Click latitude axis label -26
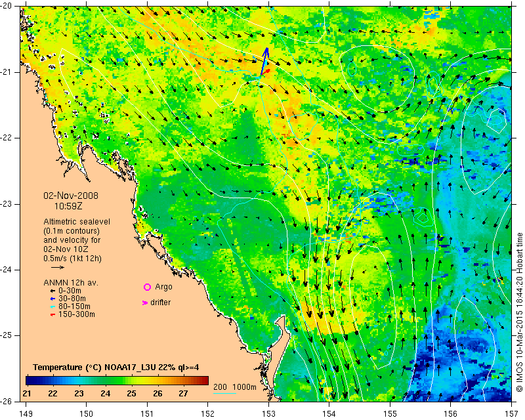Screen dimensions: 525x420 [x=6, y=401]
